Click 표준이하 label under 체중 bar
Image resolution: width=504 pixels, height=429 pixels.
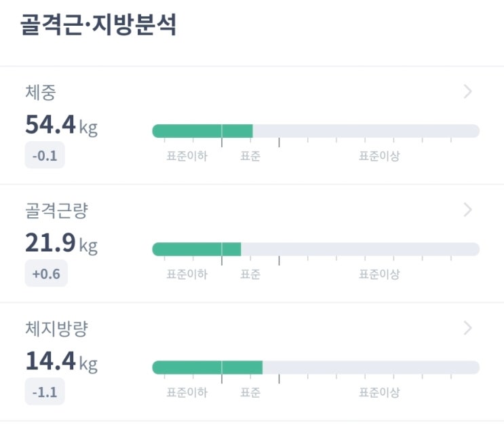[187, 157]
